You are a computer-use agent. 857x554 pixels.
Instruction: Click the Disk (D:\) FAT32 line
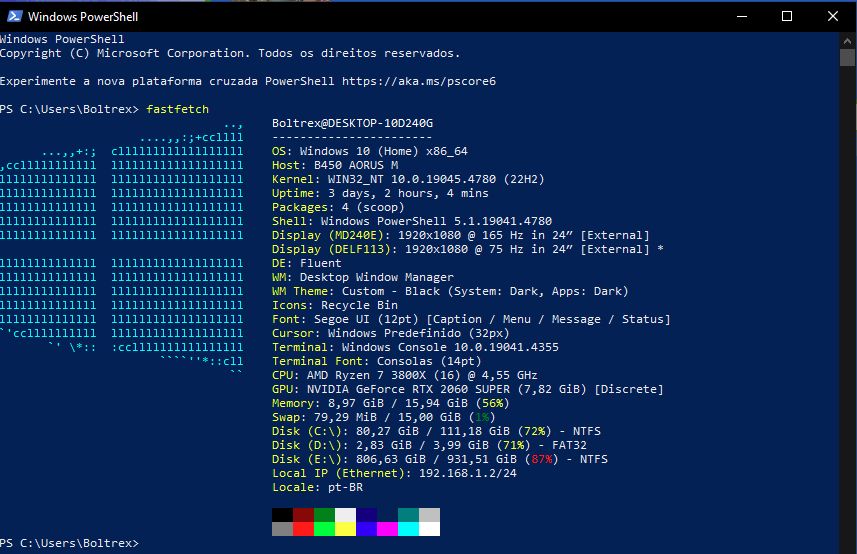430,446
